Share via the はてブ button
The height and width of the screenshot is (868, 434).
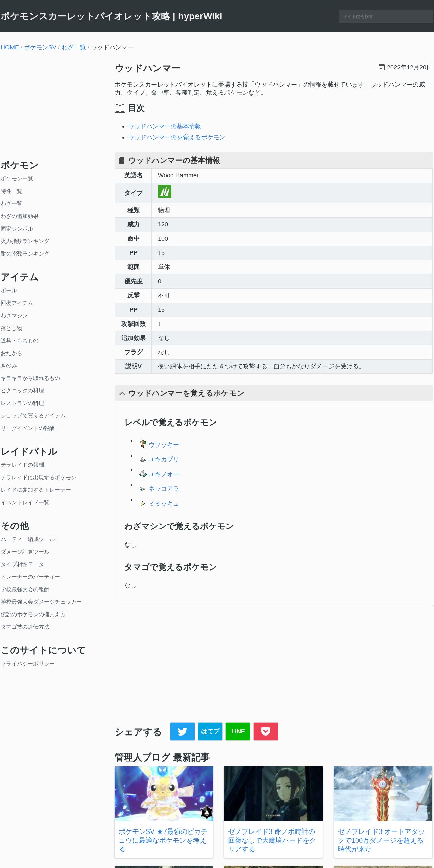tap(210, 731)
